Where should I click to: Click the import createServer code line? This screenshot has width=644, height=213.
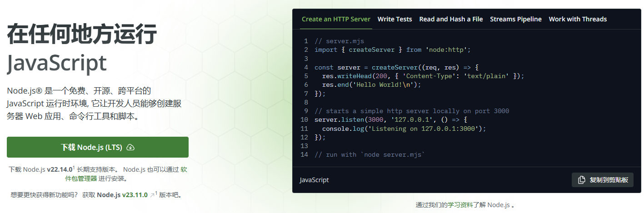point(392,50)
